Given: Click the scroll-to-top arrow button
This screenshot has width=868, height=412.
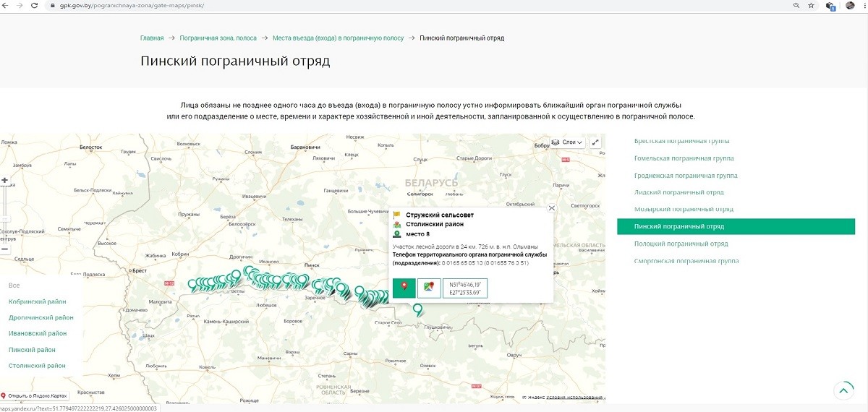Looking at the screenshot, I should coord(843,390).
